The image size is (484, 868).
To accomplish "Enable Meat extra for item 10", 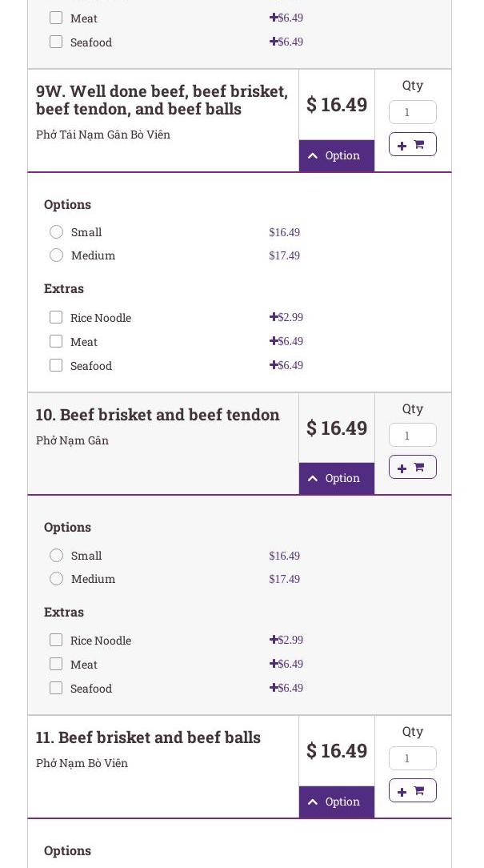I will coord(56,665).
